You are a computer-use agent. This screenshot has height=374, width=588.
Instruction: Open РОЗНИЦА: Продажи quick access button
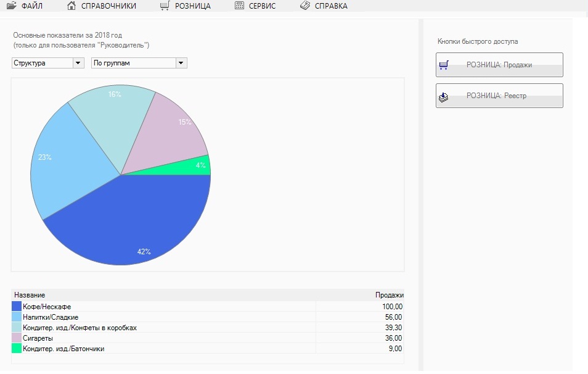click(x=499, y=65)
